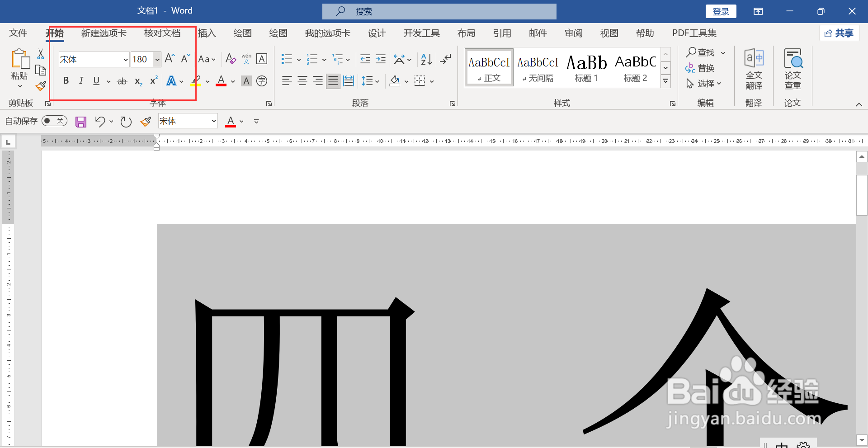Click the 共享 Share button
Image resolution: width=868 pixels, height=448 pixels.
[839, 33]
